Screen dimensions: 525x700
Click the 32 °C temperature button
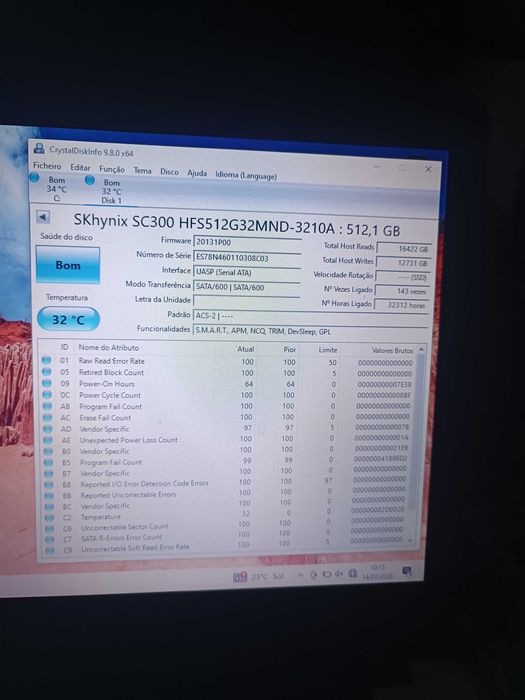[x=68, y=320]
